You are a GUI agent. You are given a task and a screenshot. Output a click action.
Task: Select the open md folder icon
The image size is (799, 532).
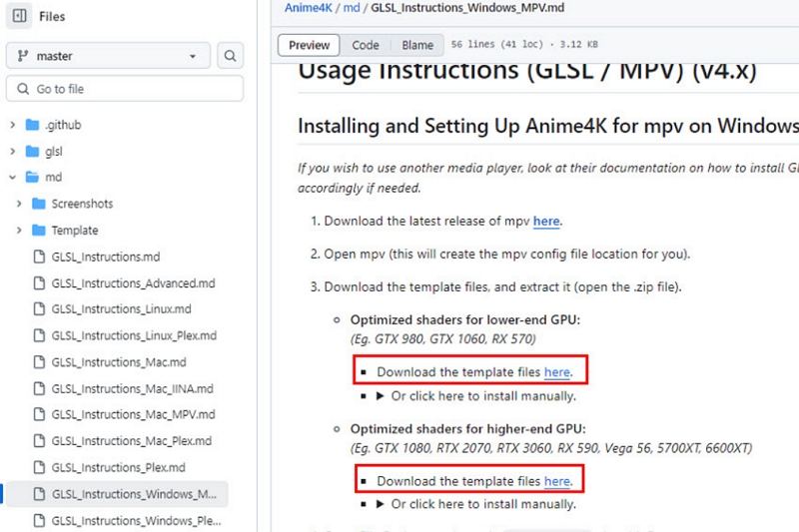(32, 177)
